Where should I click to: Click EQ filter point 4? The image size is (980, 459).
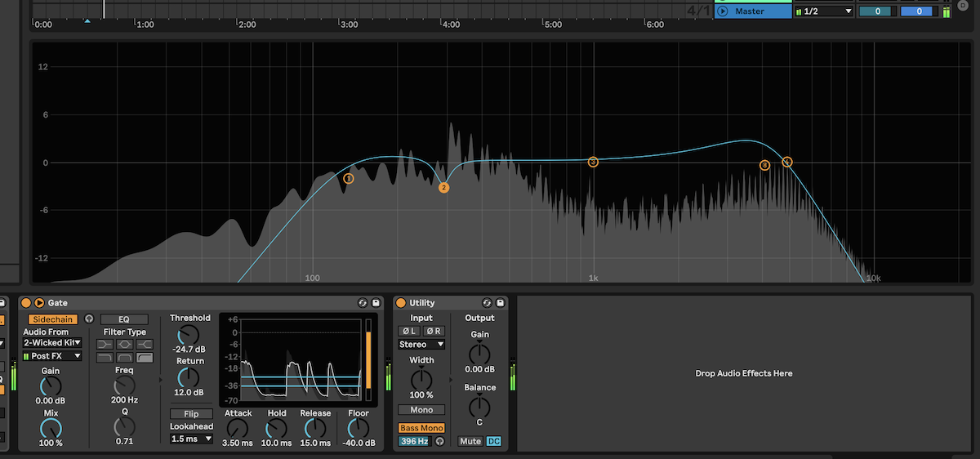[x=787, y=162]
